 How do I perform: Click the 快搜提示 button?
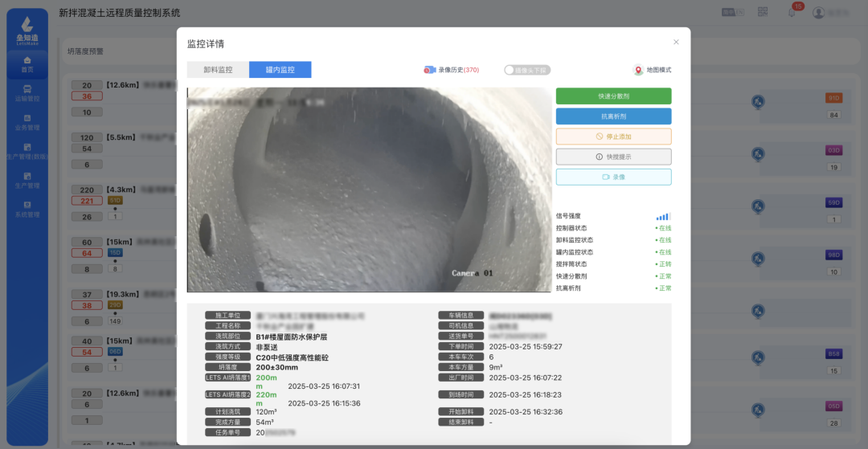[x=613, y=157]
